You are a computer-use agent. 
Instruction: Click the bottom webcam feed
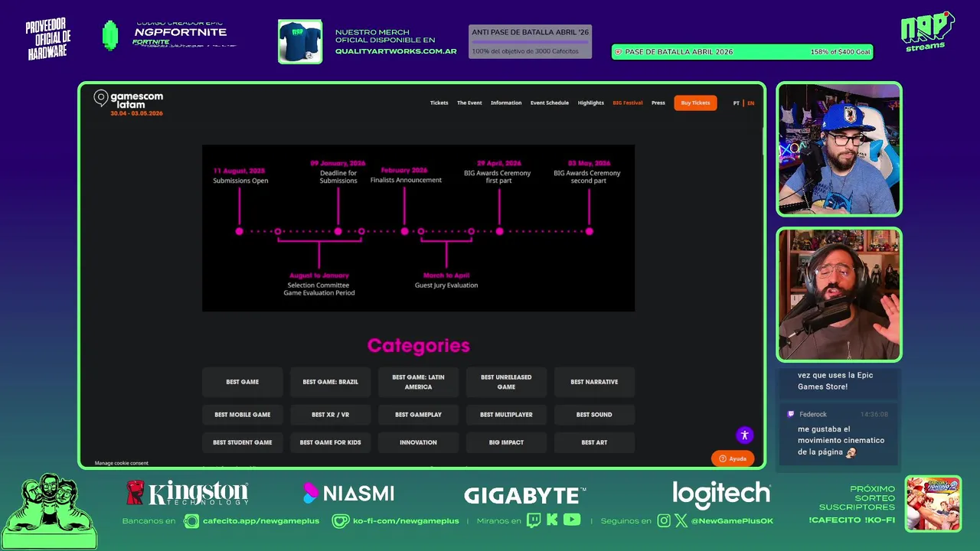[839, 295]
